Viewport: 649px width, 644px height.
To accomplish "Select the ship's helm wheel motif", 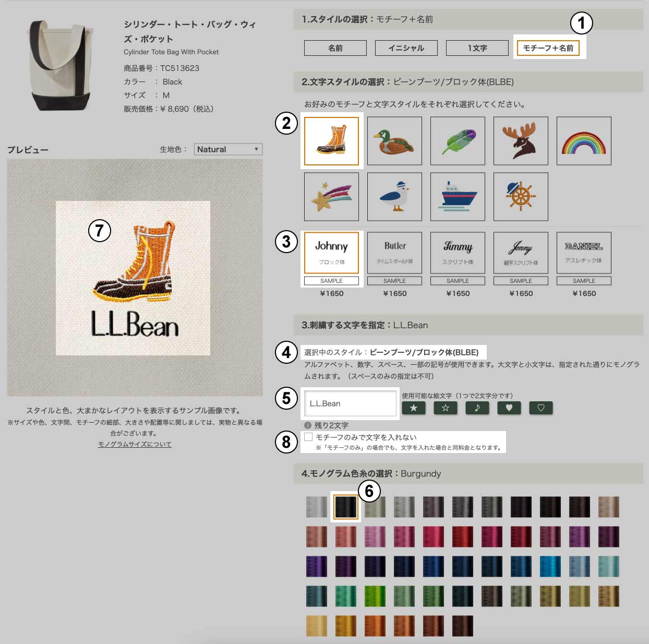I will point(521,197).
